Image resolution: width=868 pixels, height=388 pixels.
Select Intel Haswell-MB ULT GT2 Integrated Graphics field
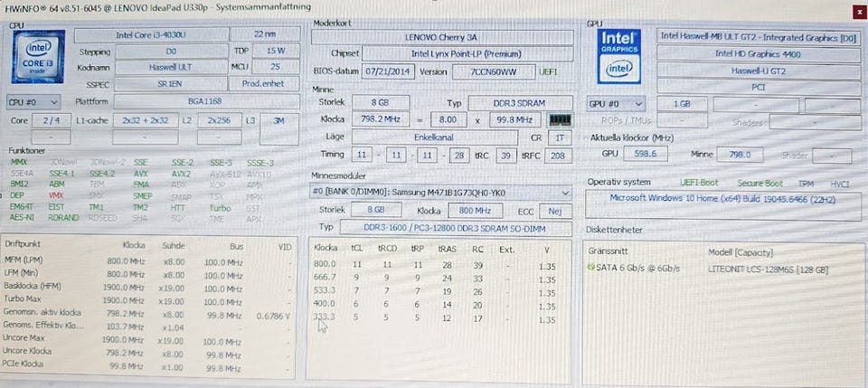(x=759, y=36)
